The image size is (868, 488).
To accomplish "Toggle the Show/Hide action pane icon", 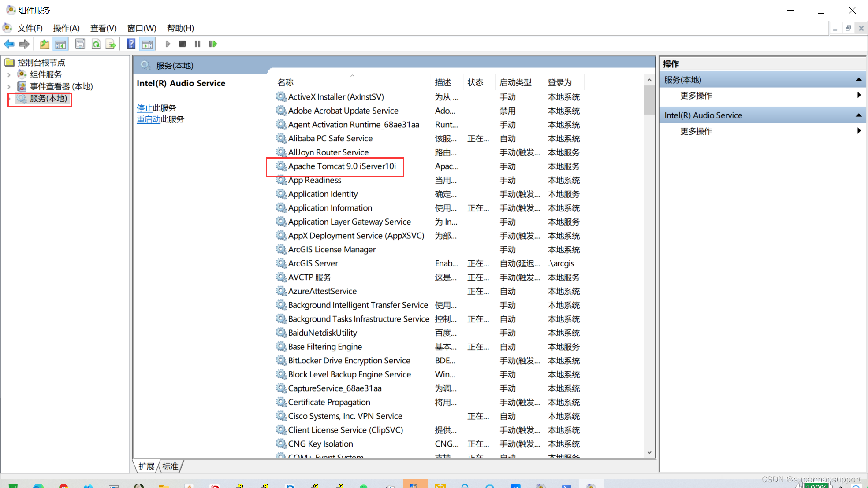I will pyautogui.click(x=147, y=44).
